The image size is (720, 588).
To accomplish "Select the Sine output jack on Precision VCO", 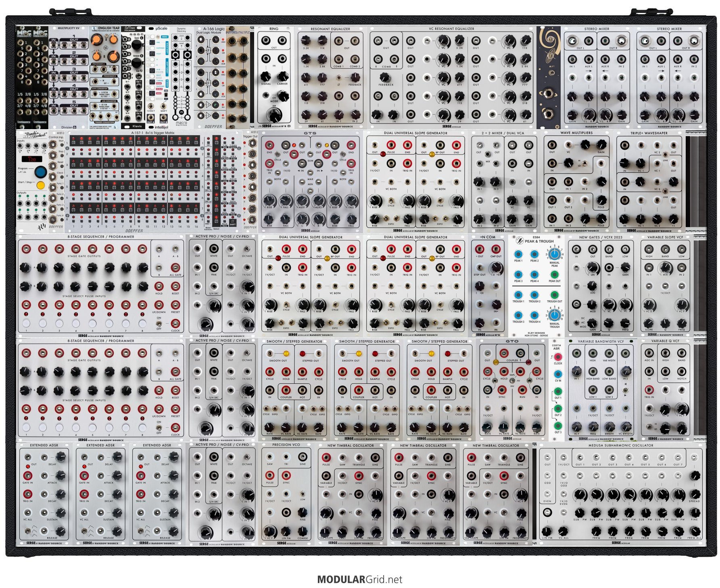I will pyautogui.click(x=302, y=457).
